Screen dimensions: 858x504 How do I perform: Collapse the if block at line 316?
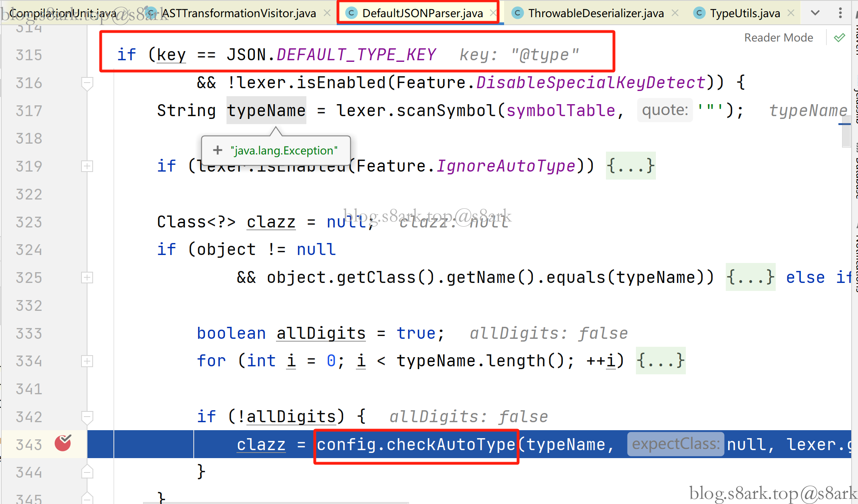coord(87,83)
